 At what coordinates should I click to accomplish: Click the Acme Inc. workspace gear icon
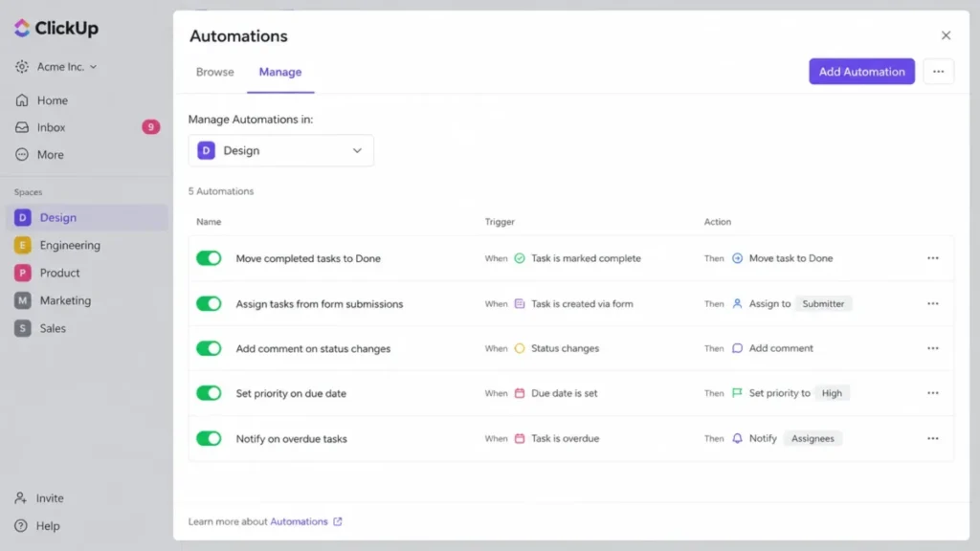22,66
